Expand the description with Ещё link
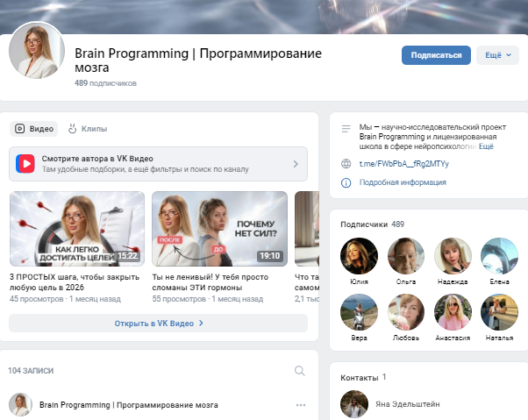The width and height of the screenshot is (528, 420). 486,146
